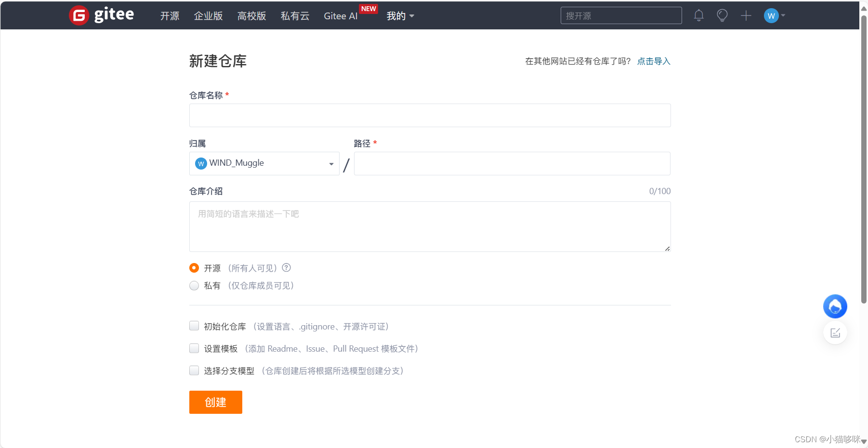
Task: Open the notification bell
Action: (699, 15)
